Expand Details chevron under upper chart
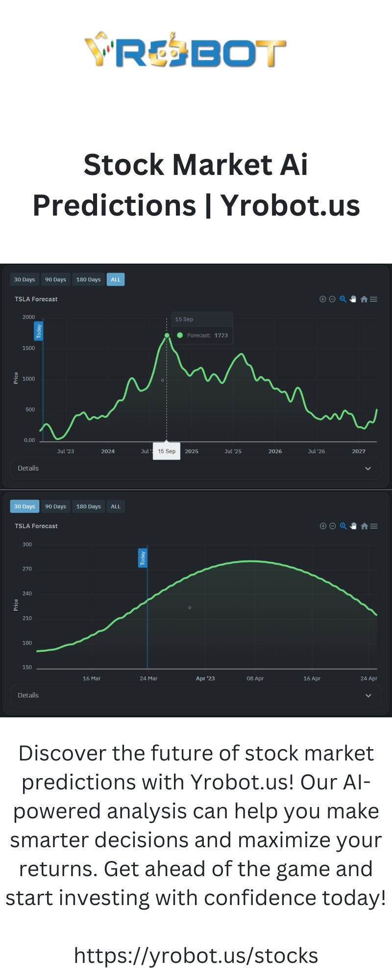The image size is (392, 980). coord(368,468)
